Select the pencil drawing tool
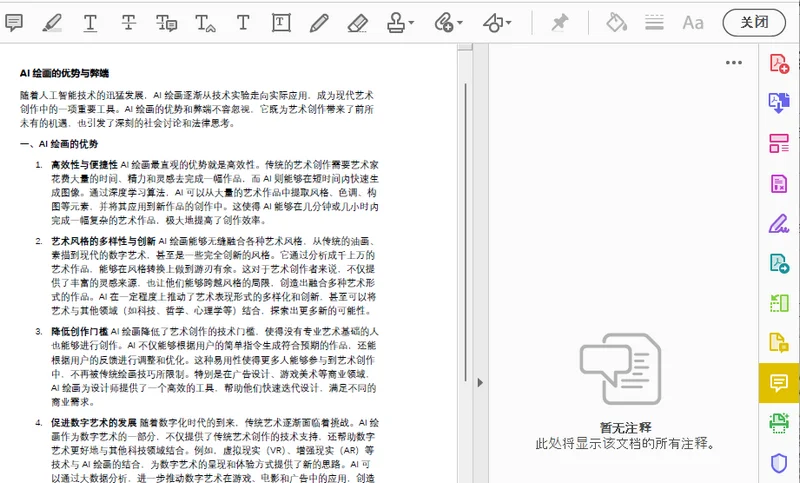 (319, 22)
